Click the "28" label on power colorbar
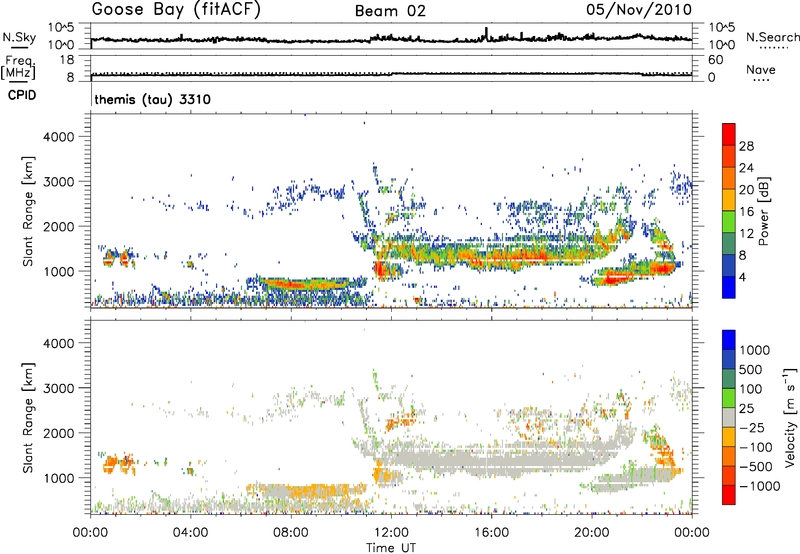Screen dimensions: 800x554 coord(746,146)
